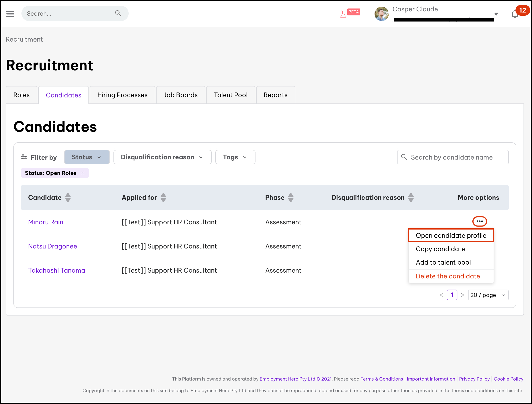Open the hamburger navigation menu

point(10,14)
